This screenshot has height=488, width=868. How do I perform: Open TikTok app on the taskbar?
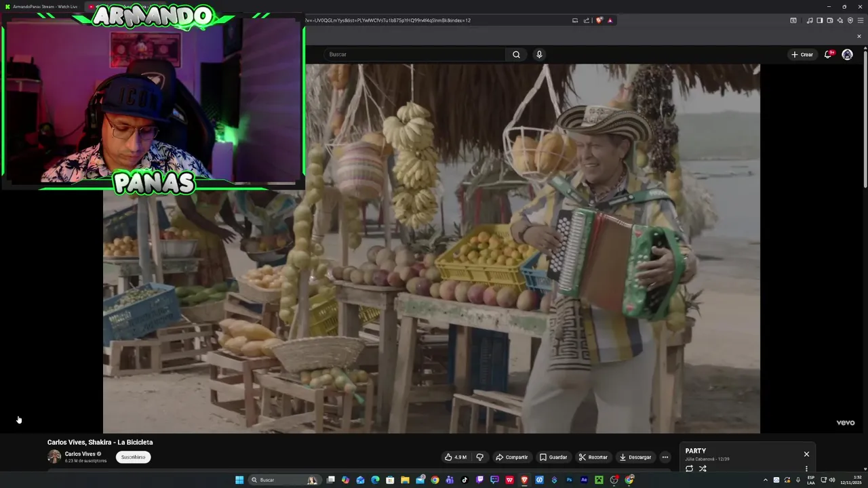(x=465, y=480)
